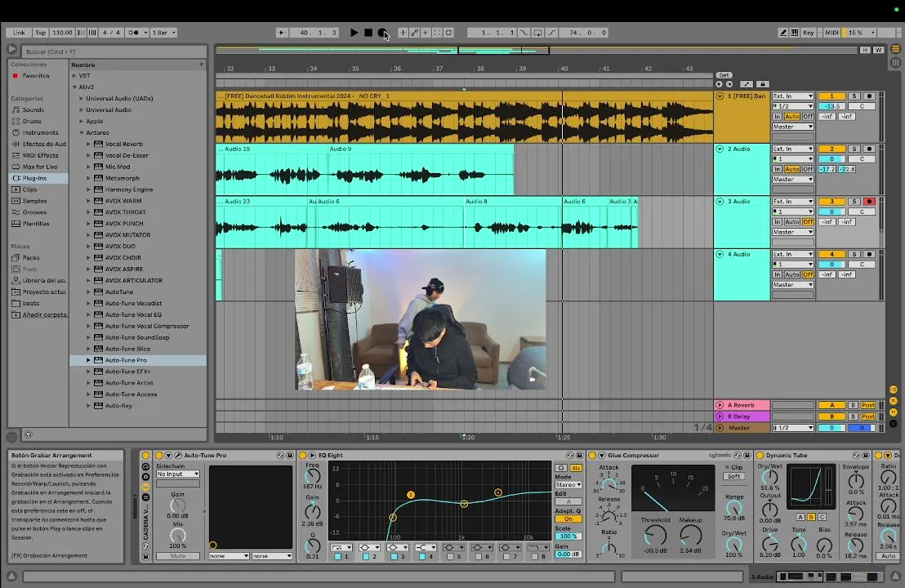
Task: Set track 3 monitor to Auto
Action: [792, 221]
